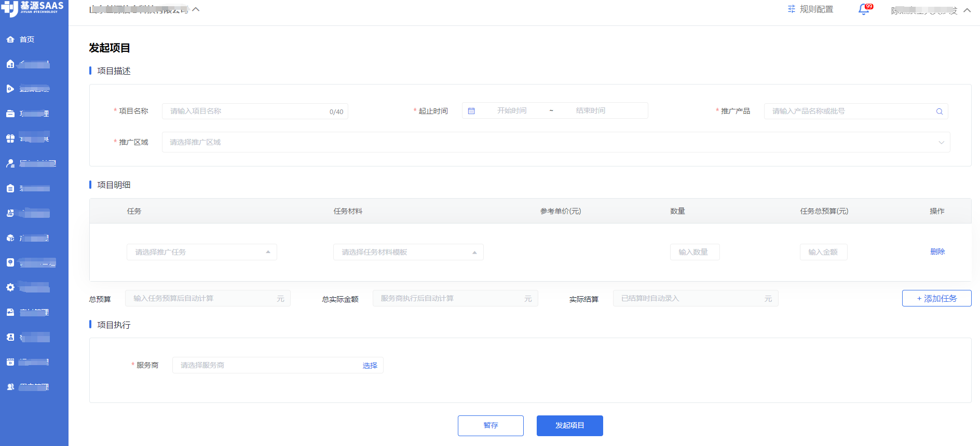The height and width of the screenshot is (446, 980).
Task: Click the search icon in 推广产品 field
Action: click(x=939, y=112)
